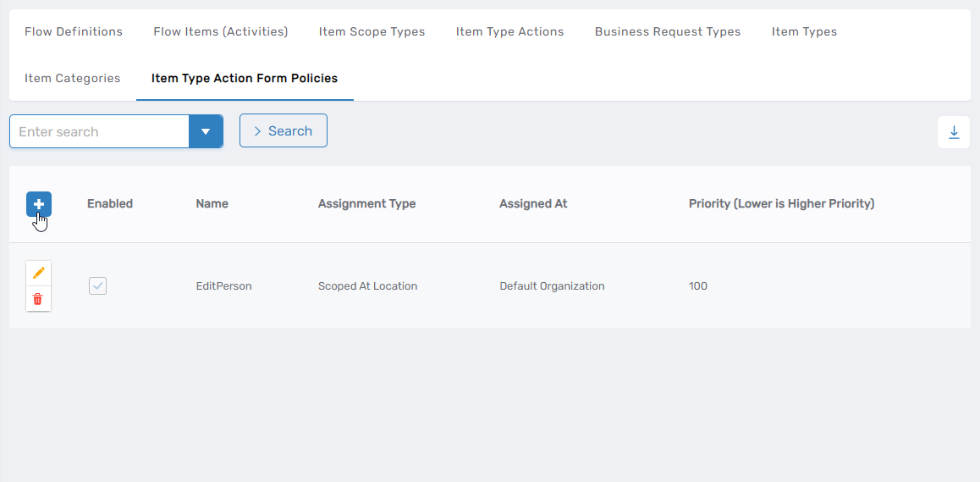Click the download export icon
The width and height of the screenshot is (980, 482).
pos(954,132)
